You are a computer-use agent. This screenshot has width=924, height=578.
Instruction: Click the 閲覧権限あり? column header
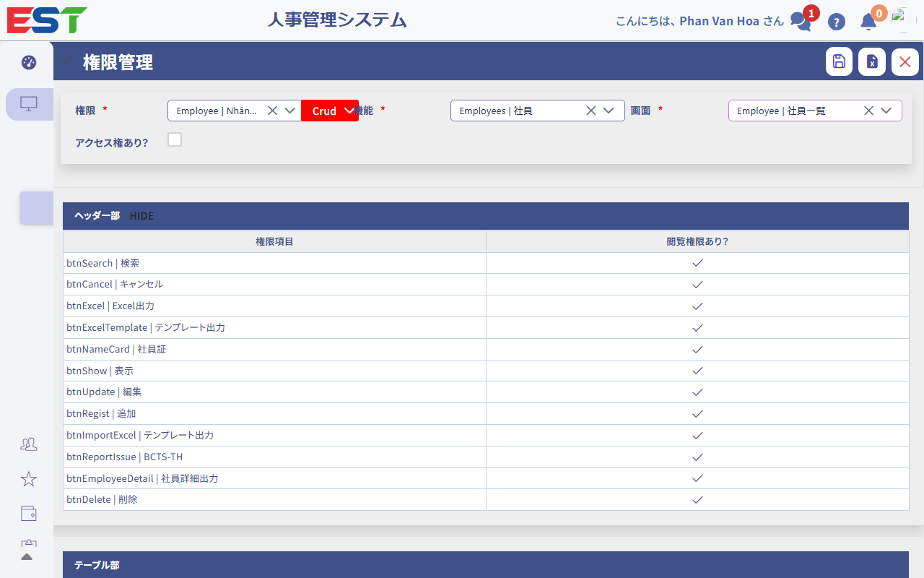697,241
